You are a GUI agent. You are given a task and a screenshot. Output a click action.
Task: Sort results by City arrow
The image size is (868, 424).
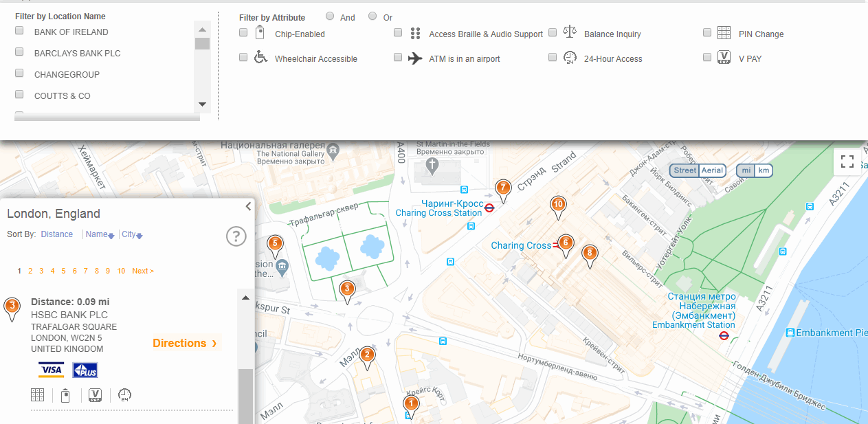pos(139,236)
